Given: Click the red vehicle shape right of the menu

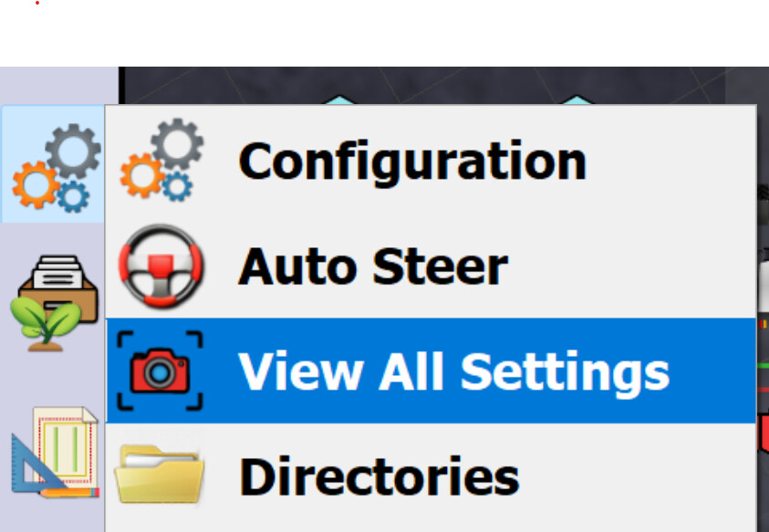Looking at the screenshot, I should (x=764, y=433).
